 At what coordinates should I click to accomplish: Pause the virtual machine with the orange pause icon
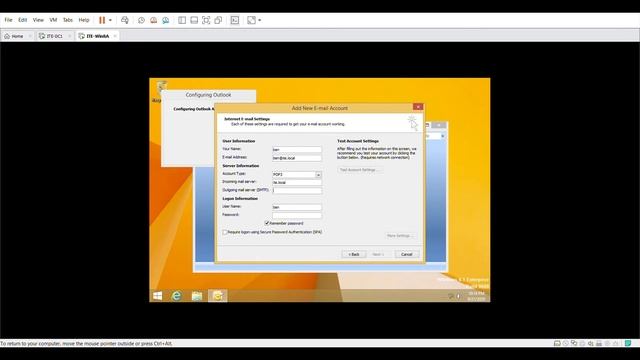pos(102,20)
